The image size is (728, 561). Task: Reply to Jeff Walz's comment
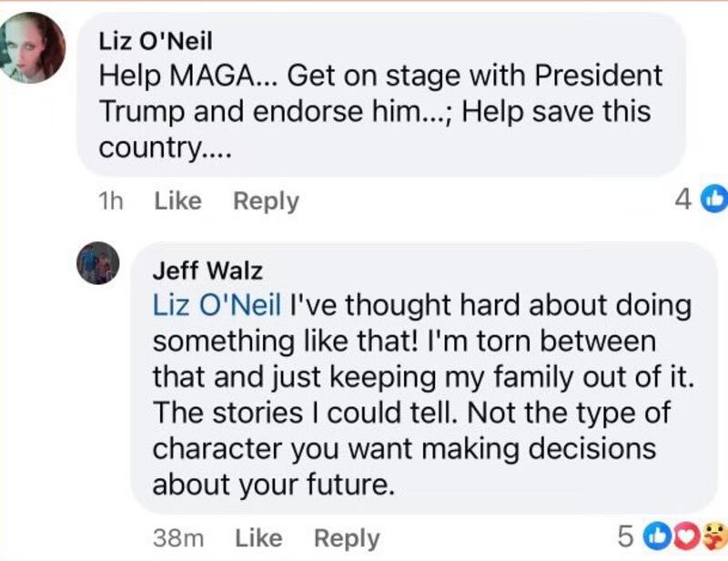click(x=347, y=537)
